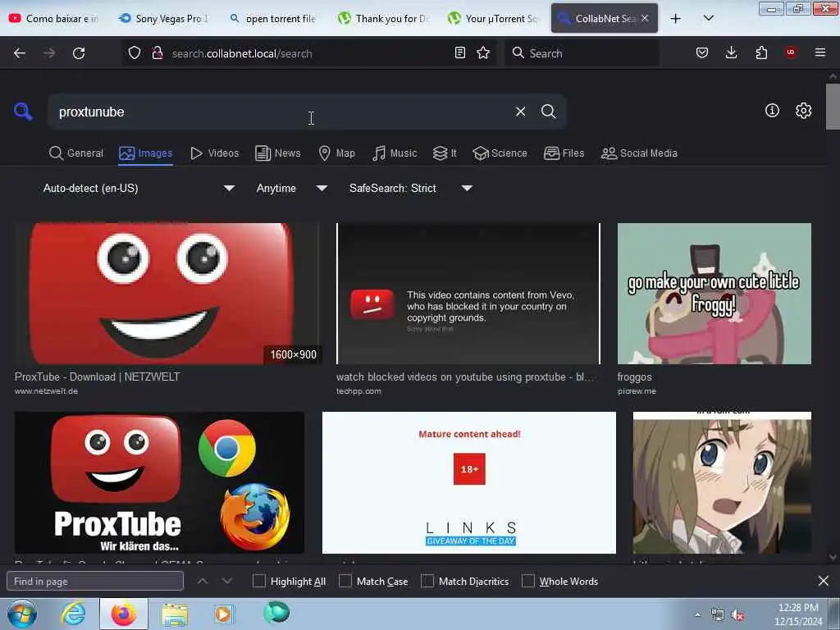The image size is (840, 630).
Task: Submit the search with magnifier button
Action: click(x=548, y=112)
